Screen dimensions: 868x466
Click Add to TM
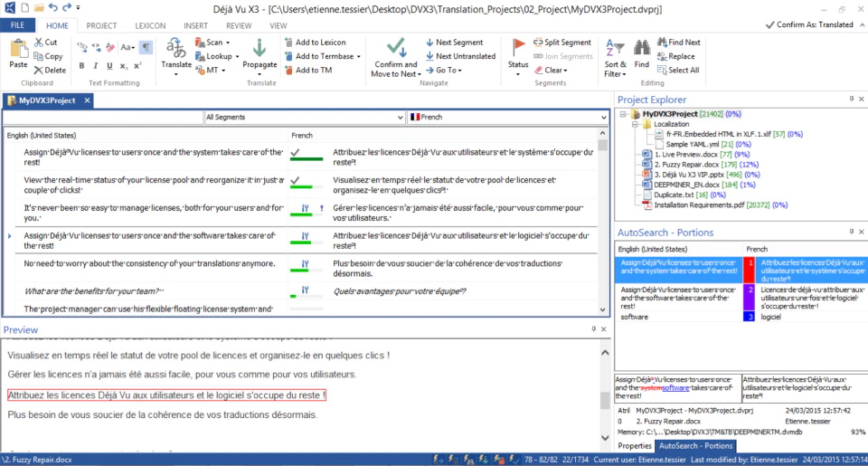tap(308, 70)
